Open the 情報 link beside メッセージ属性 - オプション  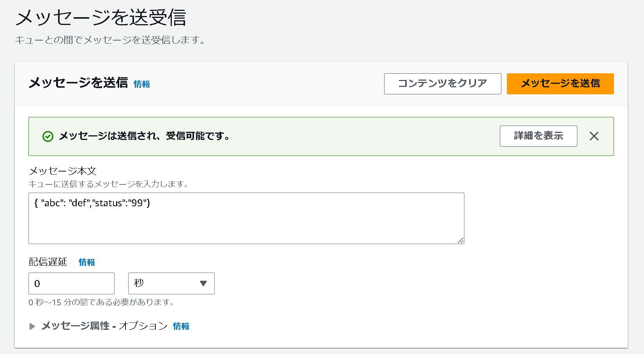(181, 326)
